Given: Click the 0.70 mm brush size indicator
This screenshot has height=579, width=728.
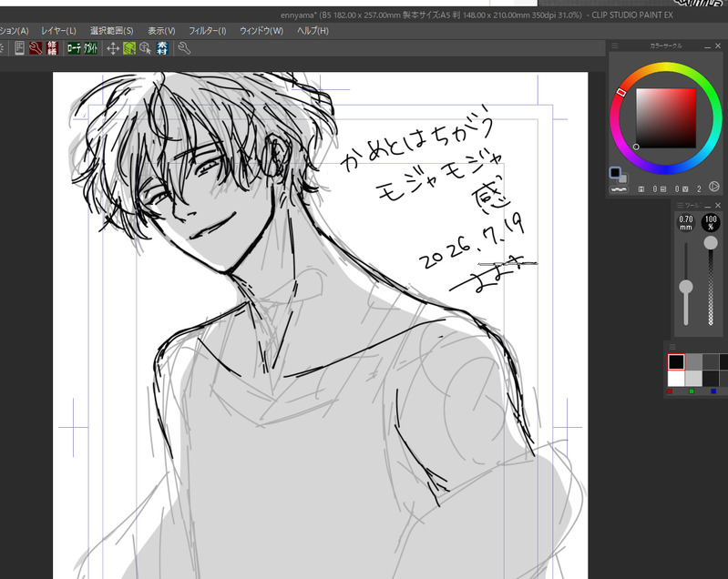Looking at the screenshot, I should [x=686, y=223].
